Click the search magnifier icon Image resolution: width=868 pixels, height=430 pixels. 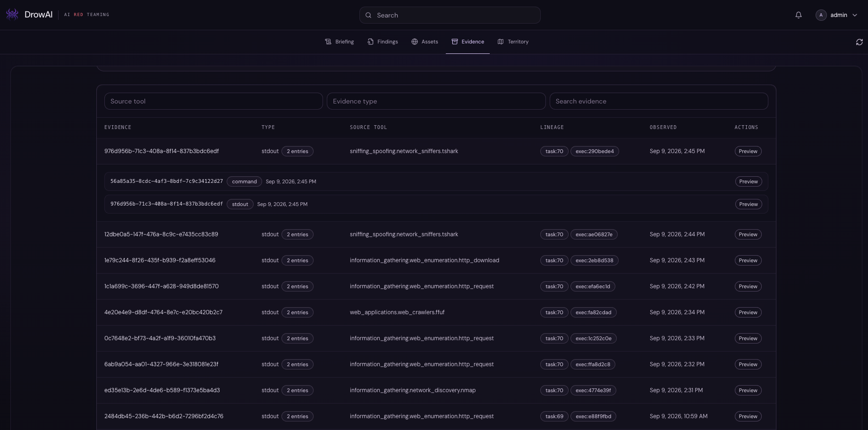point(368,15)
